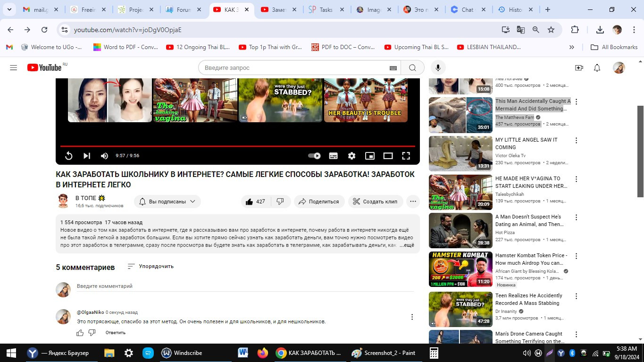Open options for MY LITTLE ANGEL video
644x362 pixels.
576,140
